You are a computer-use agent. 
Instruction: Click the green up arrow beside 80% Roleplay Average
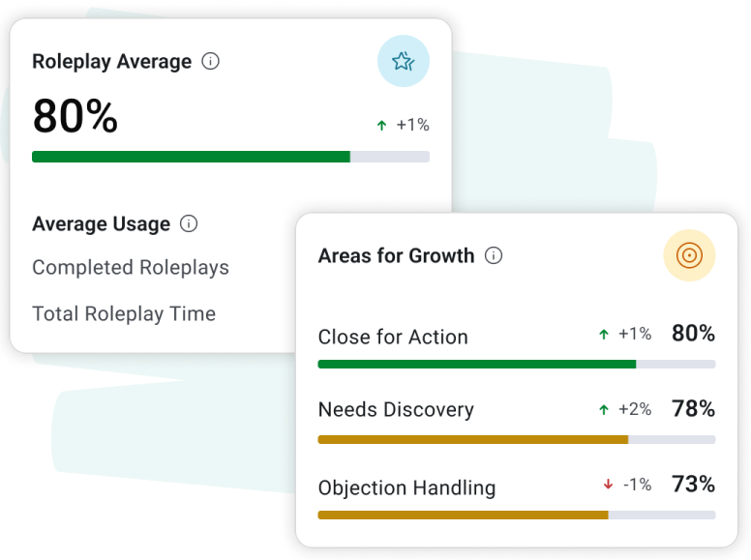[x=381, y=126]
